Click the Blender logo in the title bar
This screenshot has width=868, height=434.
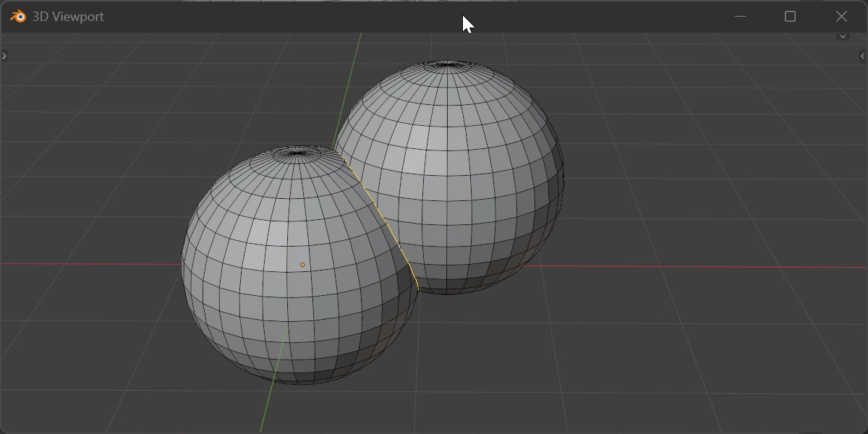click(17, 17)
